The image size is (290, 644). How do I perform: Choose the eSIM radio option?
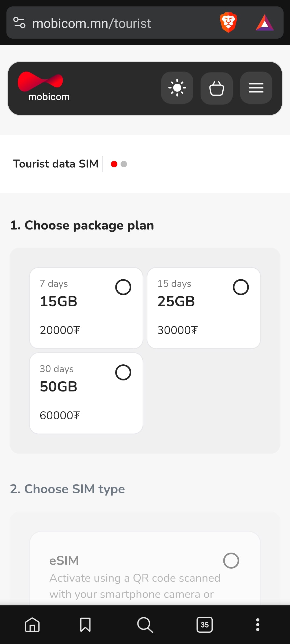click(x=231, y=561)
